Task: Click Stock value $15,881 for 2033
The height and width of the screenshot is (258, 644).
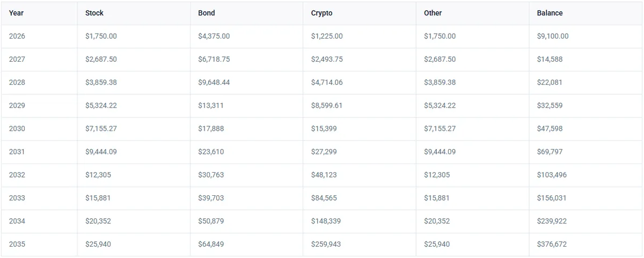Action: tap(98, 197)
